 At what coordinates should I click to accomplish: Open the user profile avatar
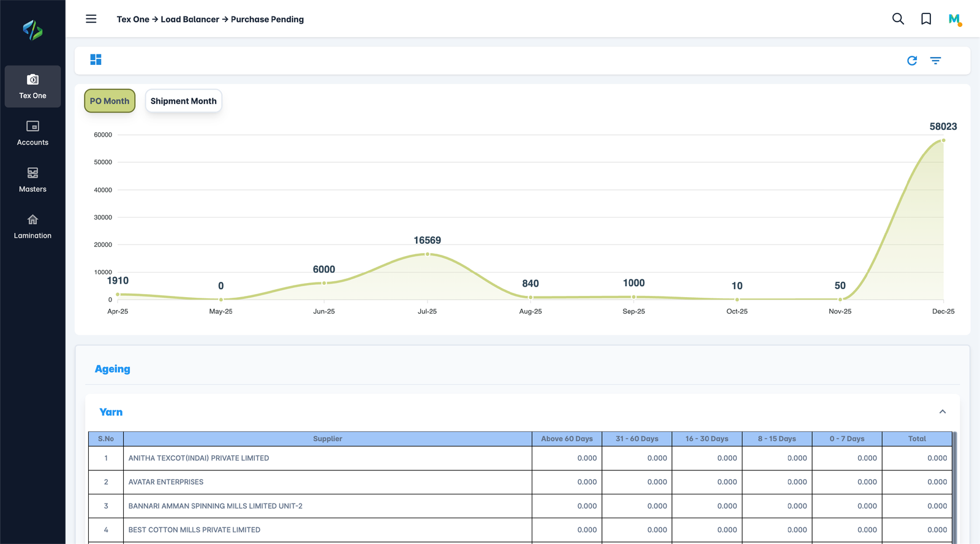954,20
